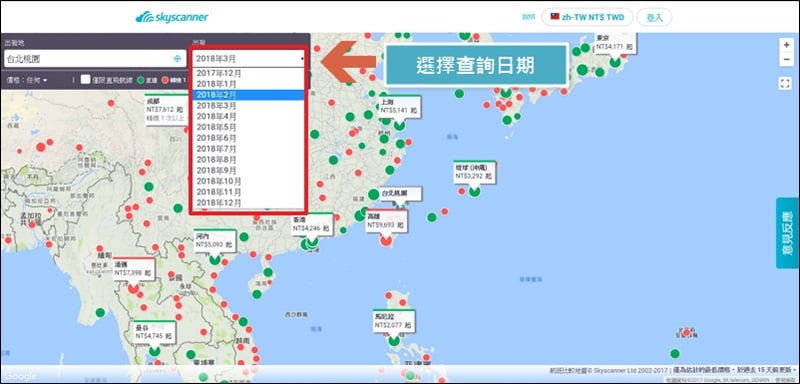Viewport: 800px width, 384px height.
Task: Click the locate-me crosshair icon in departure field
Action: click(x=177, y=59)
